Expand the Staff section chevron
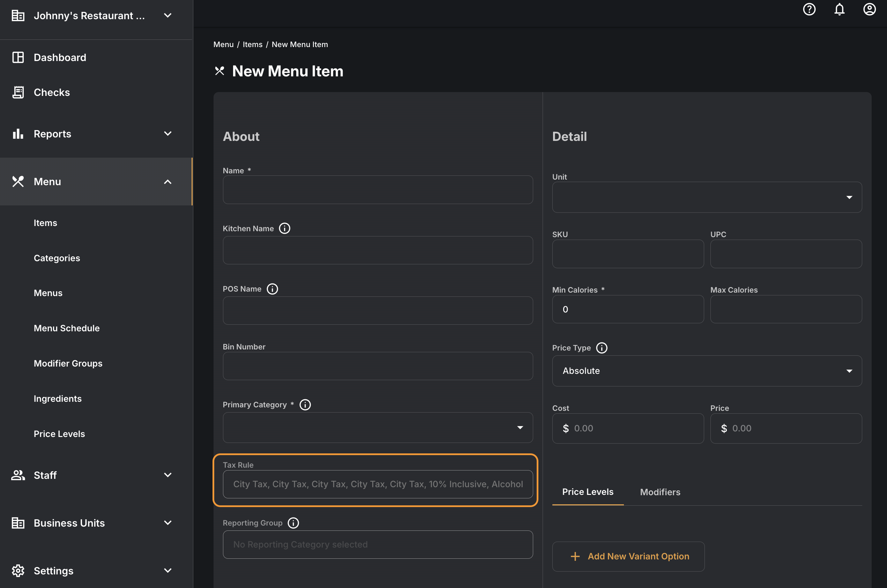Image resolution: width=887 pixels, height=588 pixels. pos(168,475)
